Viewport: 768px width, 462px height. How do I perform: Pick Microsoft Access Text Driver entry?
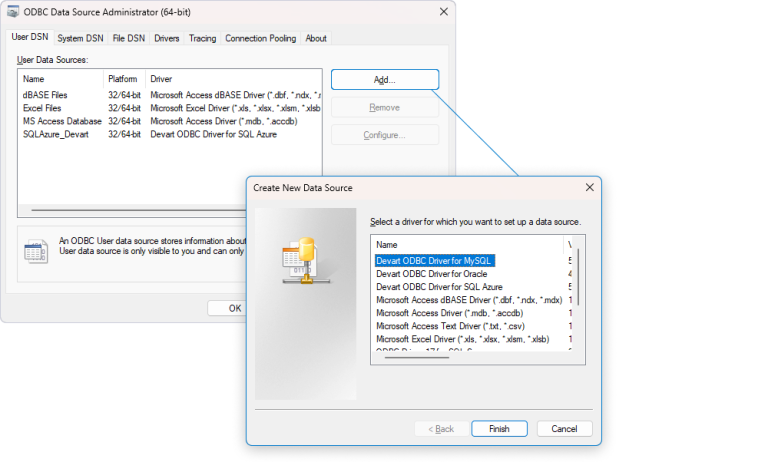coord(449,326)
